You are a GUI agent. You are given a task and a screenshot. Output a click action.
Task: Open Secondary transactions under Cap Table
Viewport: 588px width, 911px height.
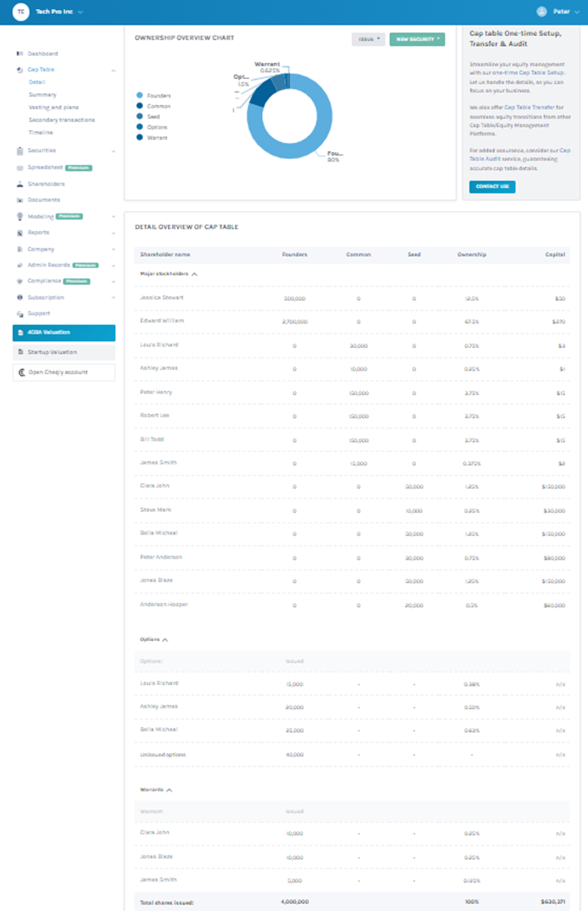[61, 119]
